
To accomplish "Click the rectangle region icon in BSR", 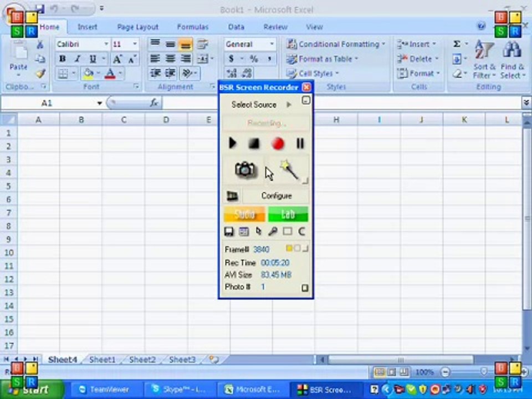I will click(288, 232).
